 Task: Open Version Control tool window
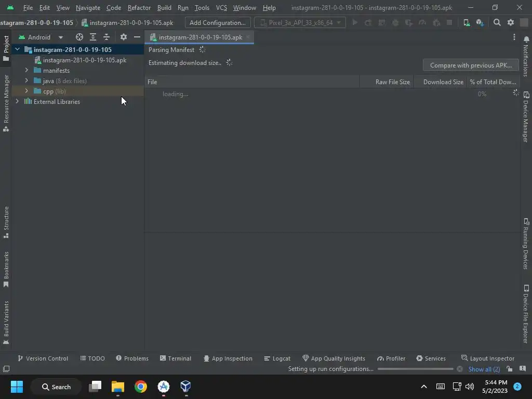(x=43, y=358)
